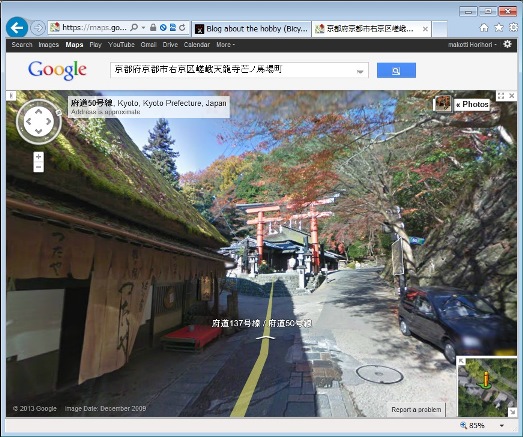Open the browser home icon
The width and height of the screenshot is (523, 437).
click(x=484, y=28)
